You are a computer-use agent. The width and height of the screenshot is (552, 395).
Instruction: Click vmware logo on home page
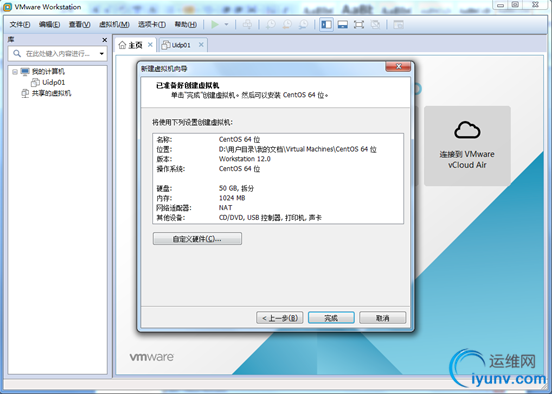tap(152, 357)
